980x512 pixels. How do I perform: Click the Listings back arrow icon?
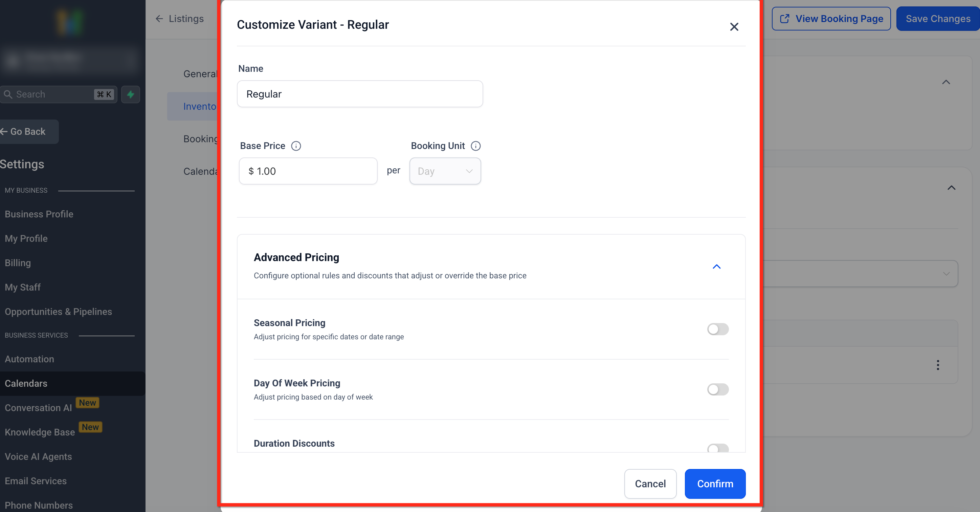point(159,19)
